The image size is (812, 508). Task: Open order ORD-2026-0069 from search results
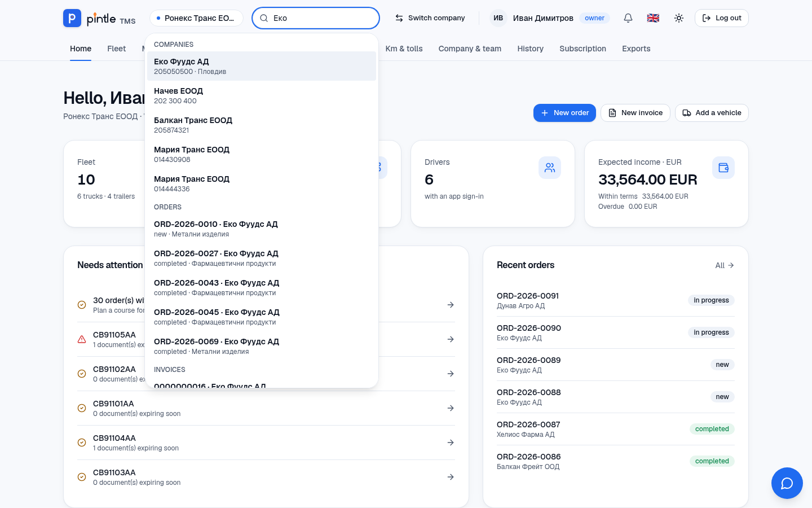[x=262, y=346]
